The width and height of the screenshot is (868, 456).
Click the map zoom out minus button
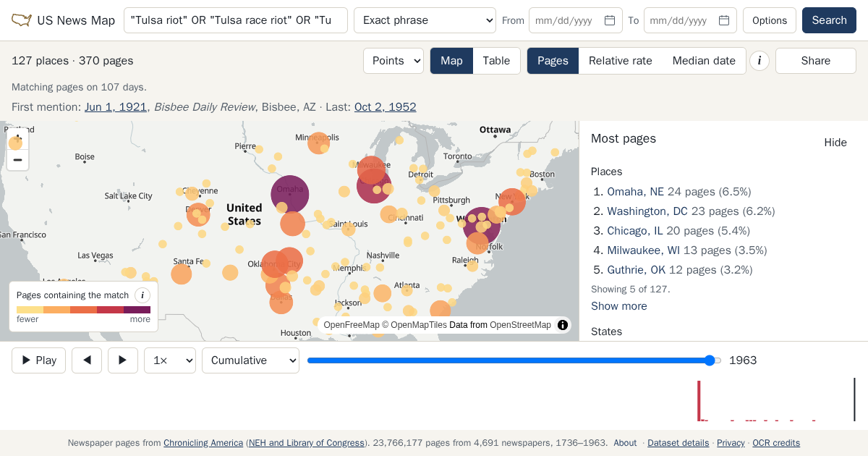pos(18,160)
